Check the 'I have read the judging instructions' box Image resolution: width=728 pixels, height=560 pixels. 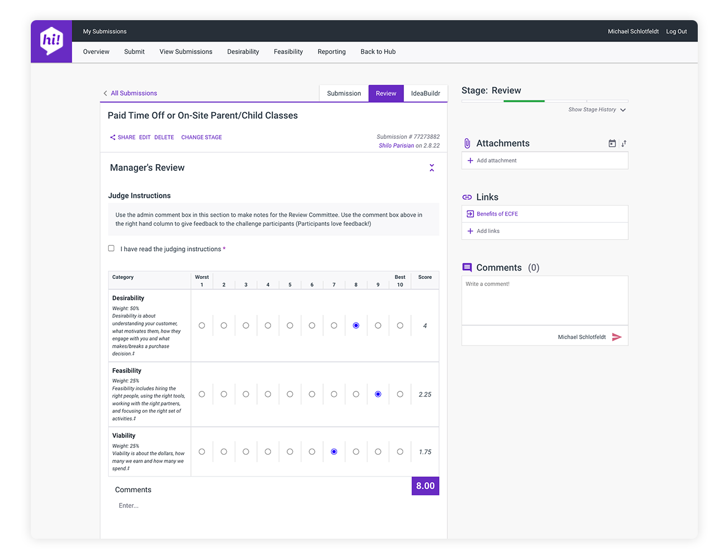click(111, 249)
